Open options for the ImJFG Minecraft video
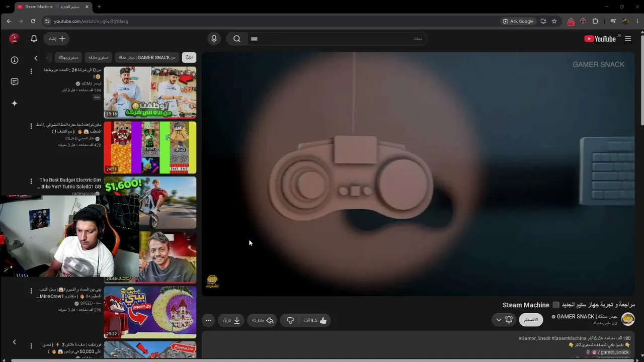The image size is (644, 362). click(31, 126)
